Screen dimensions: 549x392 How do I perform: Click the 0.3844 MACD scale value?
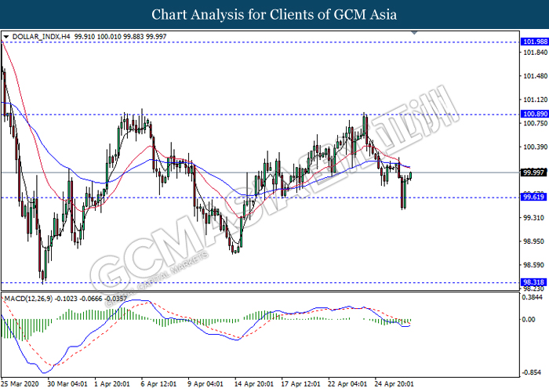pos(533,297)
